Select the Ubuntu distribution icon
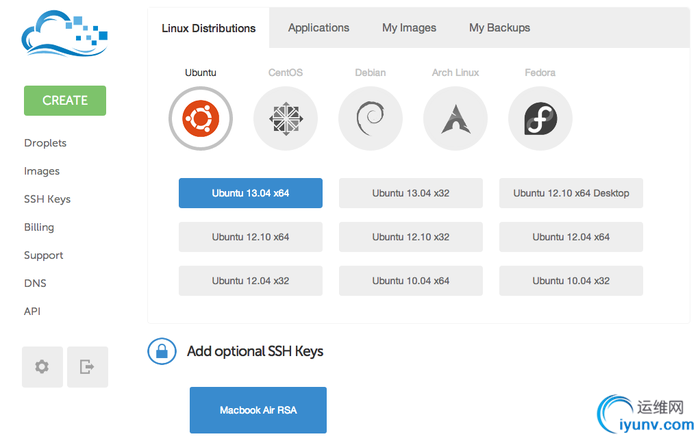Screen dimensions: 700x441 [x=200, y=118]
